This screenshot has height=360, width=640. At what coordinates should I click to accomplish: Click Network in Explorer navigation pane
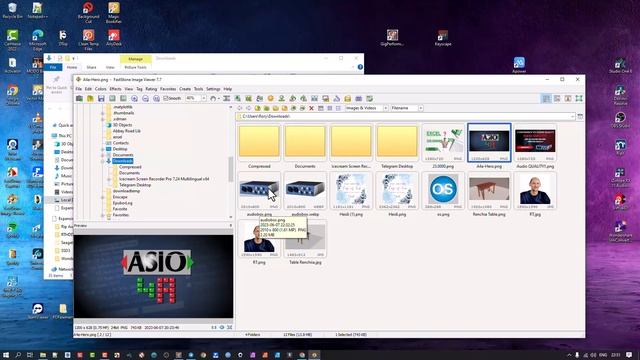click(x=65, y=269)
